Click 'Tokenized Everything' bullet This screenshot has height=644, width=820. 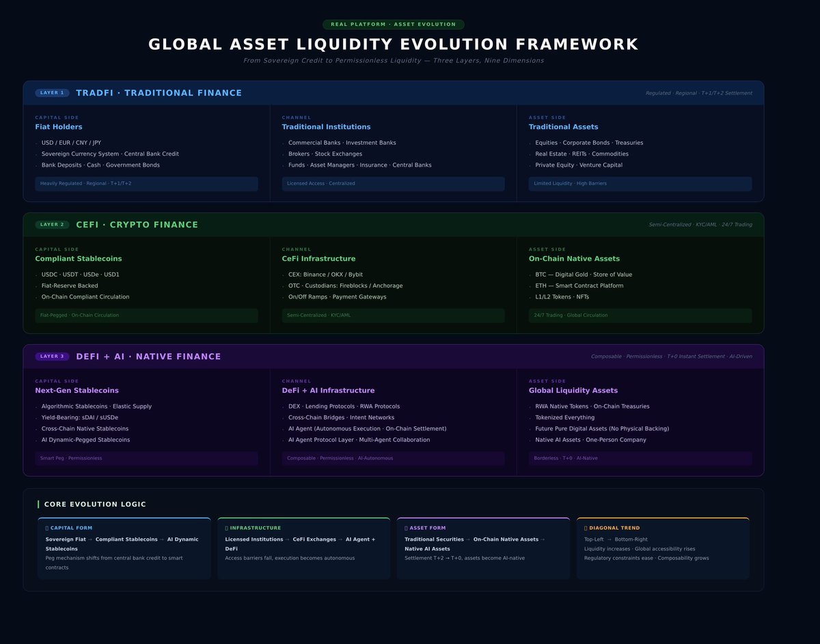(564, 417)
